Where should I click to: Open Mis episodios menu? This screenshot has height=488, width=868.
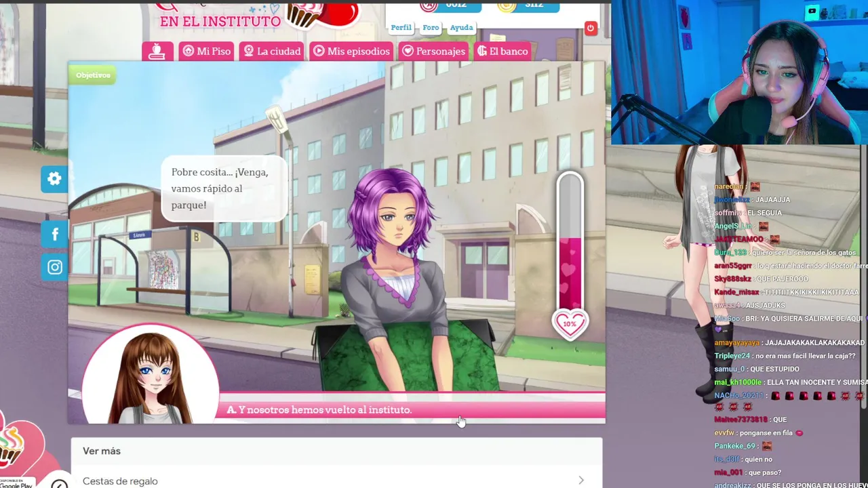pos(351,51)
